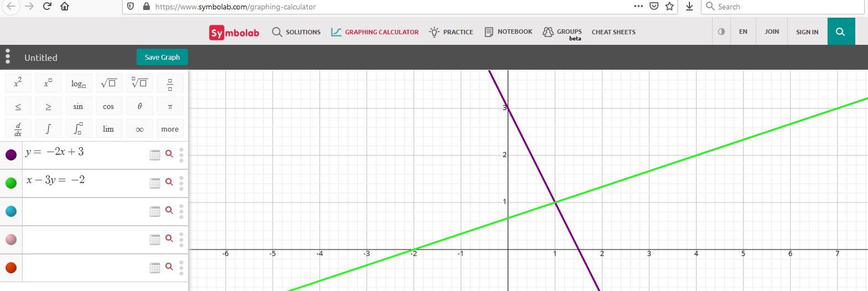This screenshot has width=868, height=291.
Task: Insert the pi symbol
Action: pyautogui.click(x=170, y=106)
